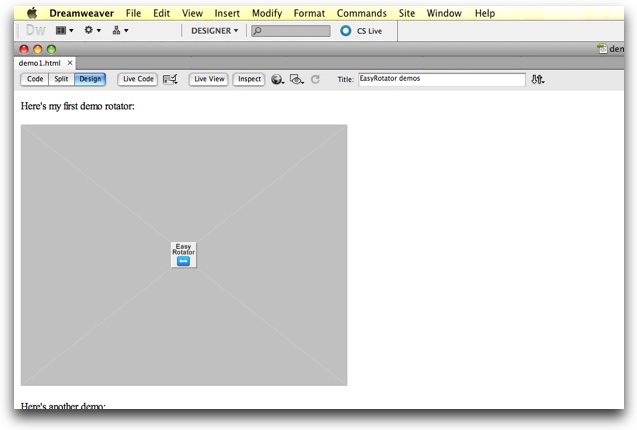Switch to Split view
Image resolution: width=637 pixels, height=430 pixels.
[61, 79]
